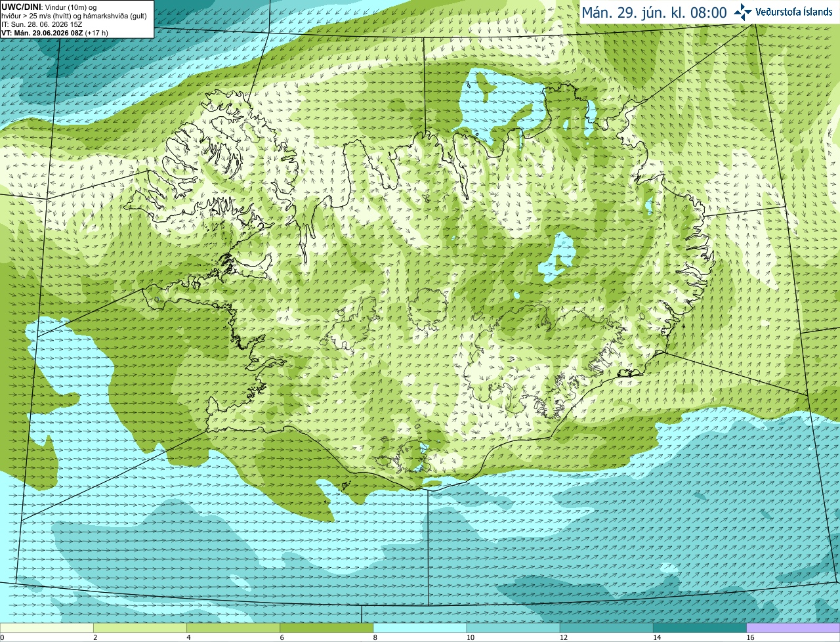Pick the dark teal 14–16 m/s legend swatch
The height and width of the screenshot is (642, 840).
point(700,628)
